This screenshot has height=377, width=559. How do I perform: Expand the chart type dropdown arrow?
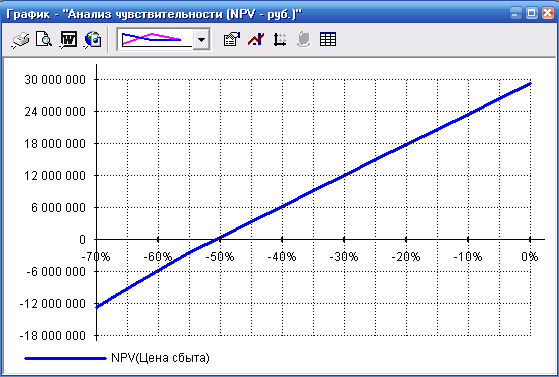pyautogui.click(x=201, y=39)
